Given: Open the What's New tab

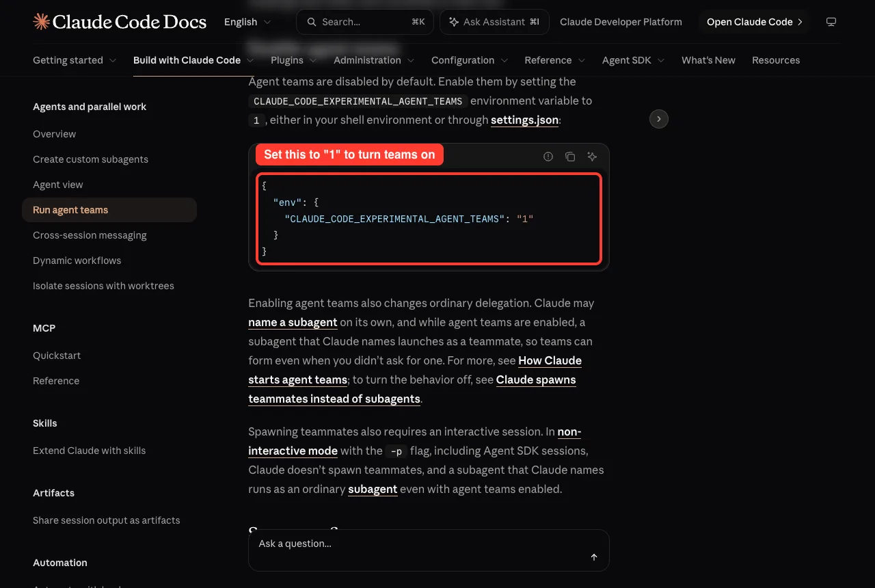Looking at the screenshot, I should [708, 60].
